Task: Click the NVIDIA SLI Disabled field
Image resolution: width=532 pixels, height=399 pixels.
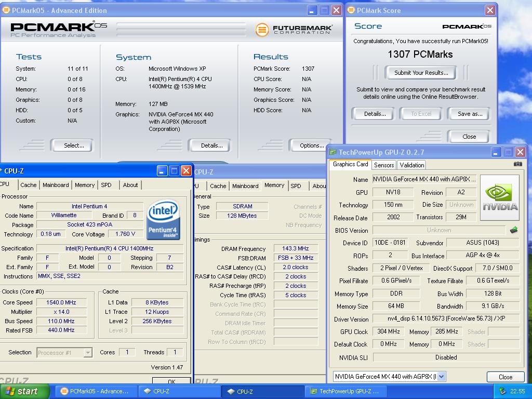Action: (x=446, y=357)
